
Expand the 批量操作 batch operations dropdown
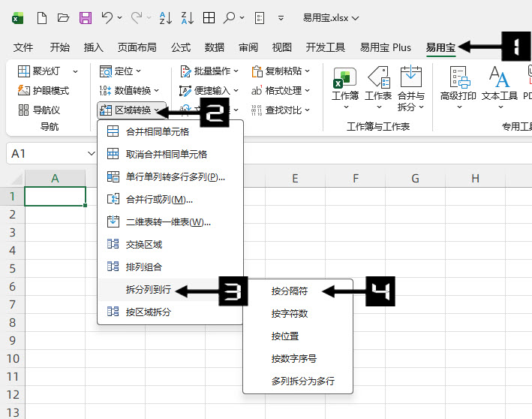point(209,71)
